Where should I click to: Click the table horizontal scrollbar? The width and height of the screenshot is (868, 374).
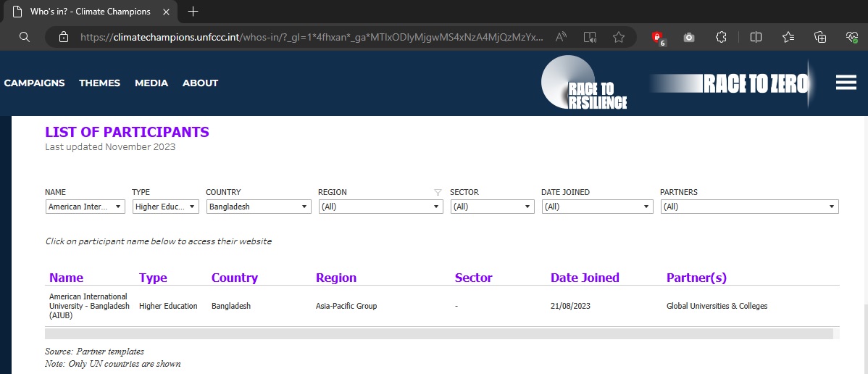click(439, 333)
